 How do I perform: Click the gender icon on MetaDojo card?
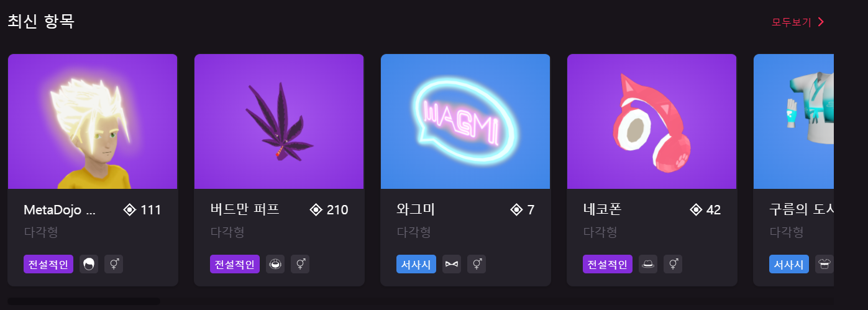[114, 264]
